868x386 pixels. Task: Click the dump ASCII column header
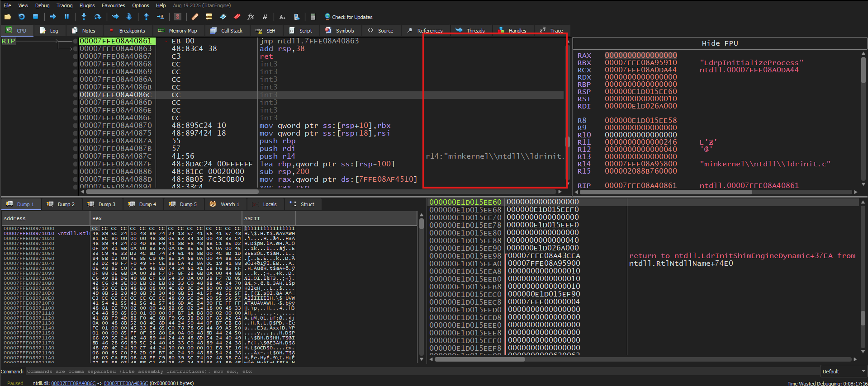269,218
